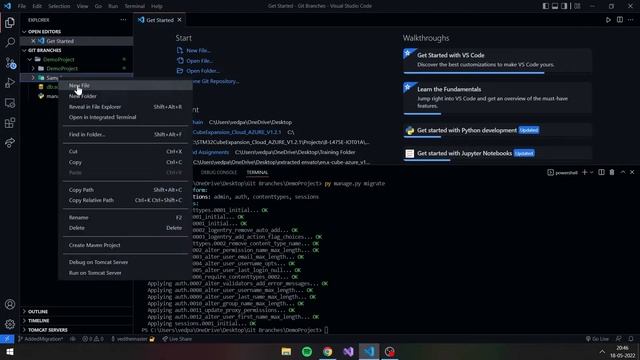640x360 pixels.
Task: Open the Extensions view
Action: [x=10, y=122]
